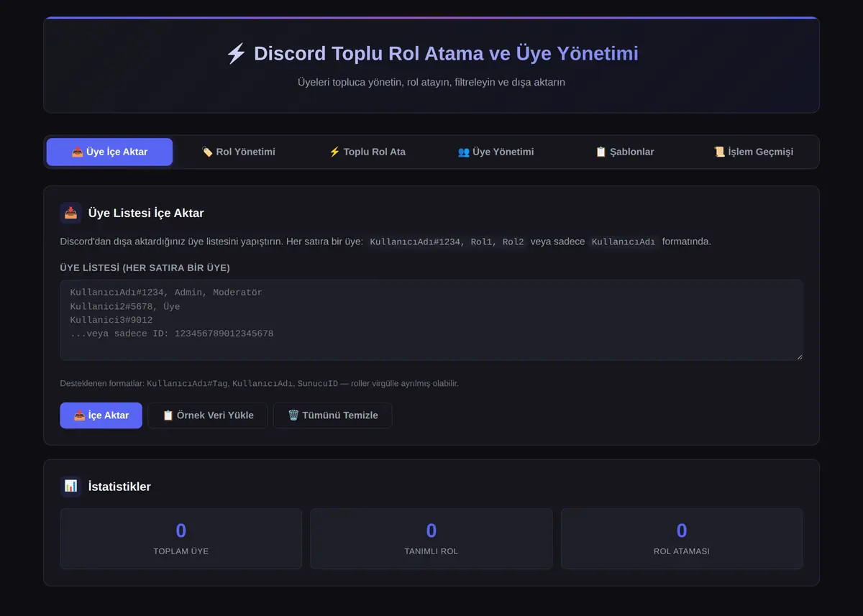Clear everything with Tümünü Temizle

coord(332,415)
